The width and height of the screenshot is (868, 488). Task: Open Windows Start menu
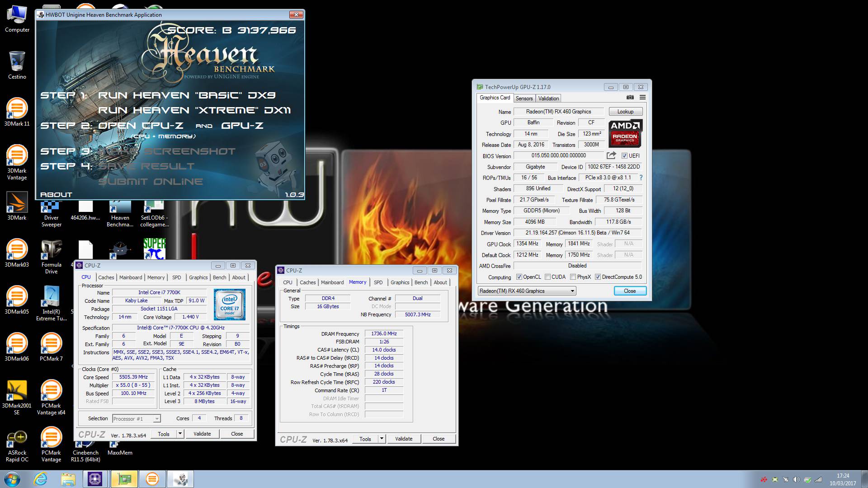coord(12,479)
